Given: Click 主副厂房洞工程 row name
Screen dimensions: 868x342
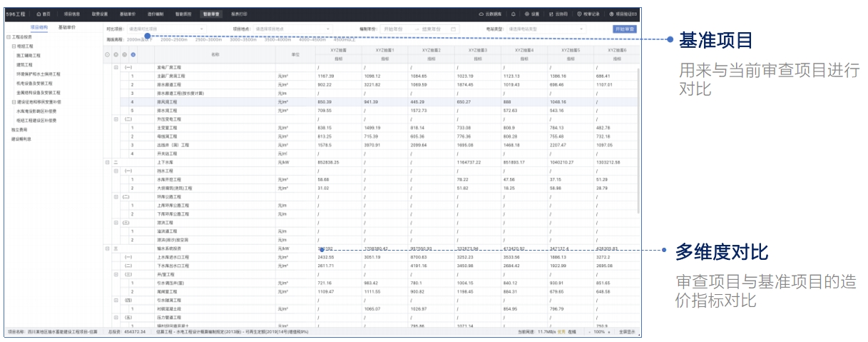Looking at the screenshot, I should 171,76.
